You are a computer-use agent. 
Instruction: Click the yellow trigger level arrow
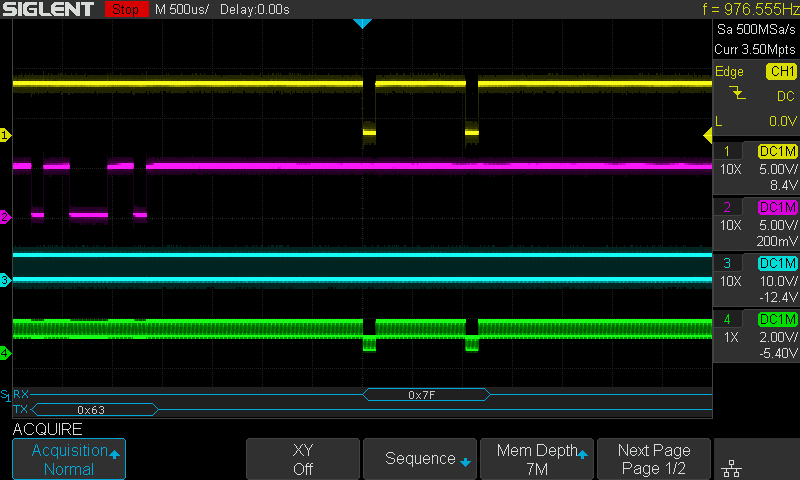coord(708,135)
